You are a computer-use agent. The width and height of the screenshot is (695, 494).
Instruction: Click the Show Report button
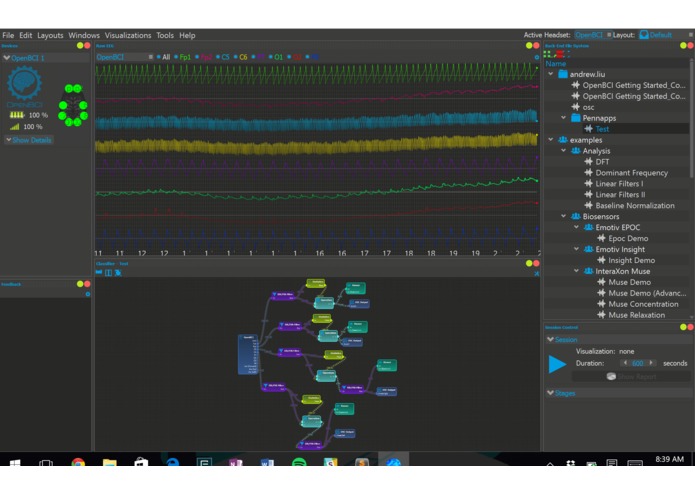[631, 376]
